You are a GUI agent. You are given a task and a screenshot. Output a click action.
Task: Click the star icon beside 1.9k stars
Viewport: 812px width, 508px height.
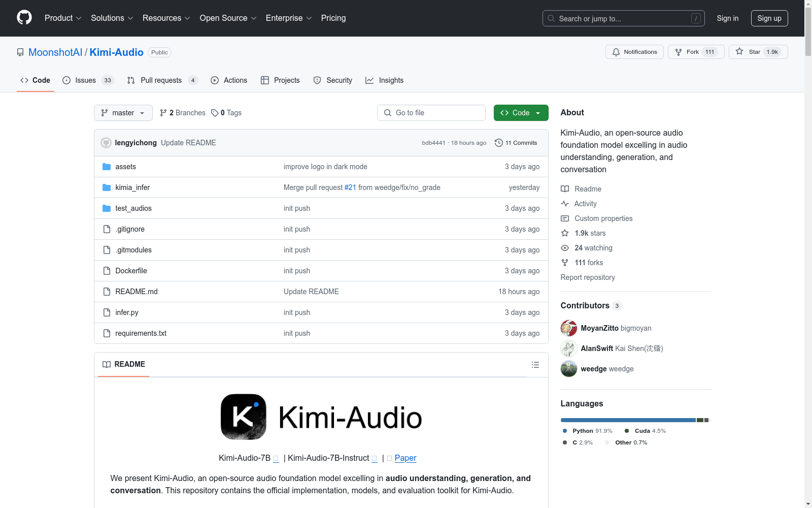pyautogui.click(x=565, y=233)
